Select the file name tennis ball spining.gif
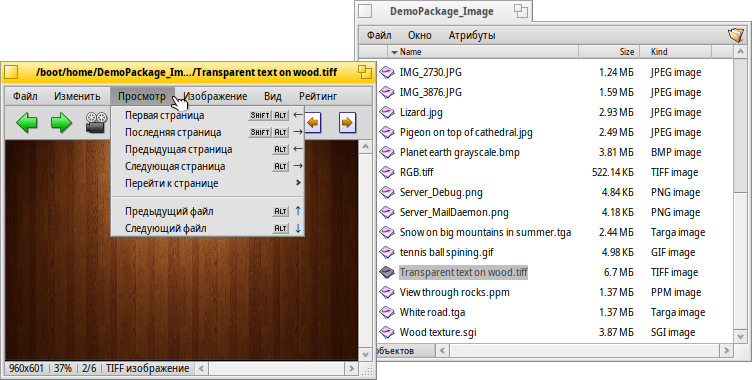This screenshot has height=380, width=752. (446, 252)
